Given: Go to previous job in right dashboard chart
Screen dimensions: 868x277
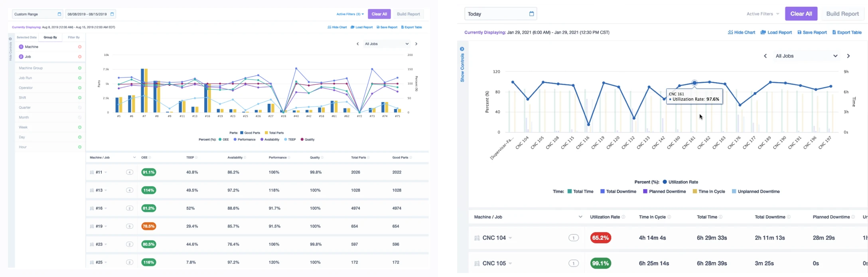Looking at the screenshot, I should point(765,56).
